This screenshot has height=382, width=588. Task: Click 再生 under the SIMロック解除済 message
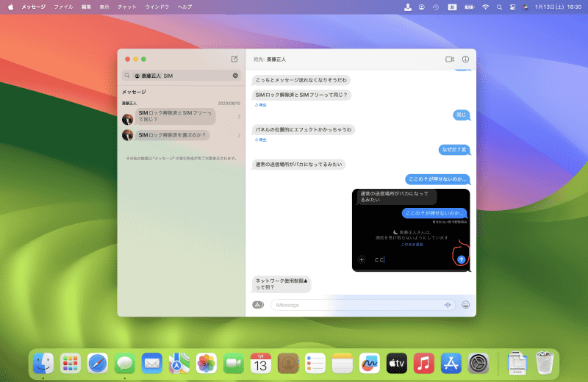pyautogui.click(x=261, y=105)
